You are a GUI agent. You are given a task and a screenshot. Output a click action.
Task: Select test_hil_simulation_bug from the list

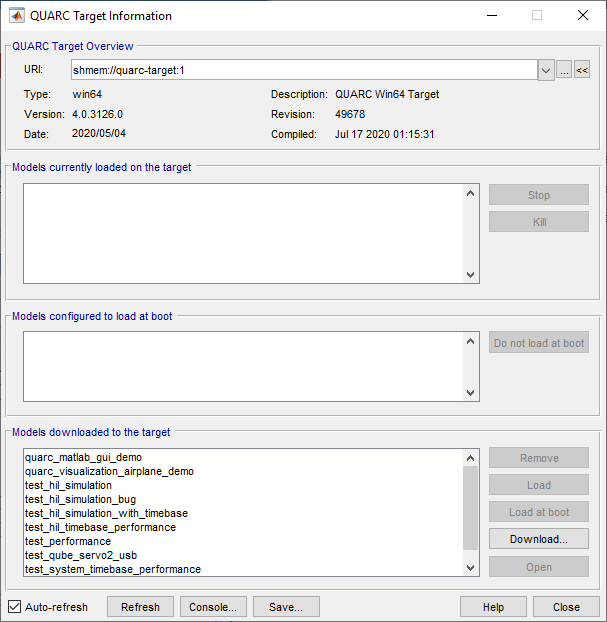80,499
